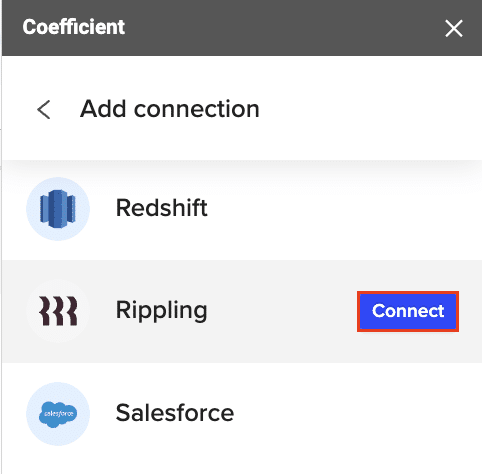482x474 pixels.
Task: Select the Rippling connection name
Action: tap(162, 311)
